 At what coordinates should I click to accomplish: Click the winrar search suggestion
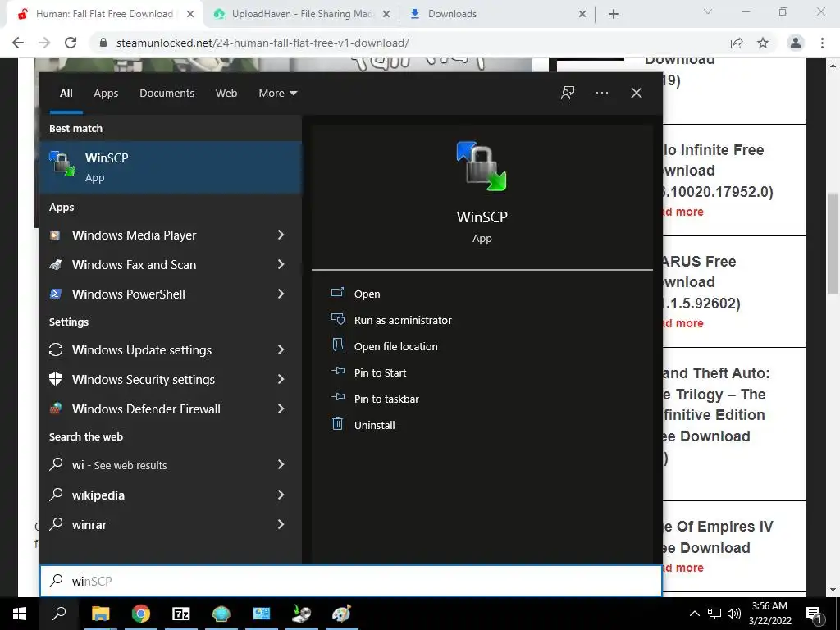coord(171,524)
